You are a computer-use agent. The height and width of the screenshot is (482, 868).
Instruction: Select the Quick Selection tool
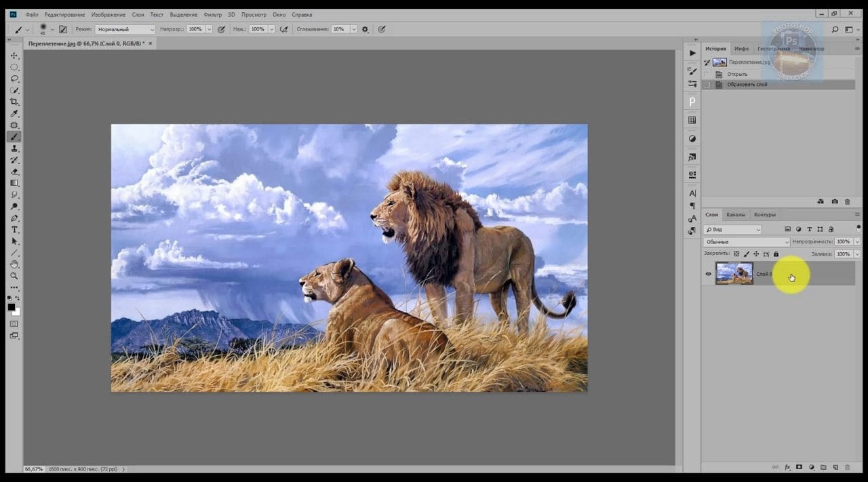click(x=14, y=90)
